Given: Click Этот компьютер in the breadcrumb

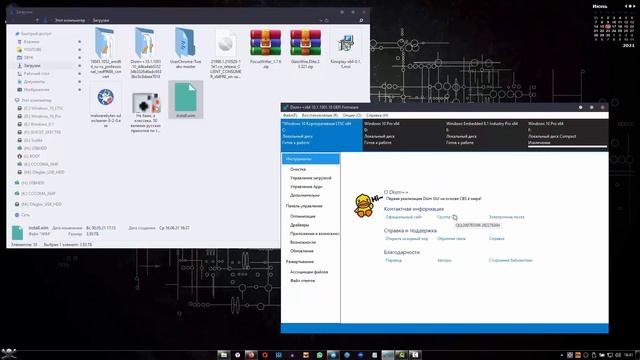Looking at the screenshot, I should 70,20.
